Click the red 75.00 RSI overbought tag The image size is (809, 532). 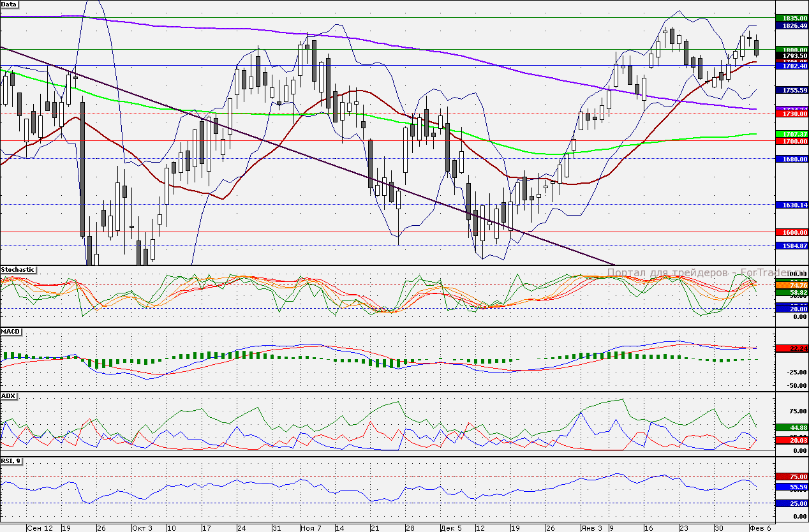point(792,477)
